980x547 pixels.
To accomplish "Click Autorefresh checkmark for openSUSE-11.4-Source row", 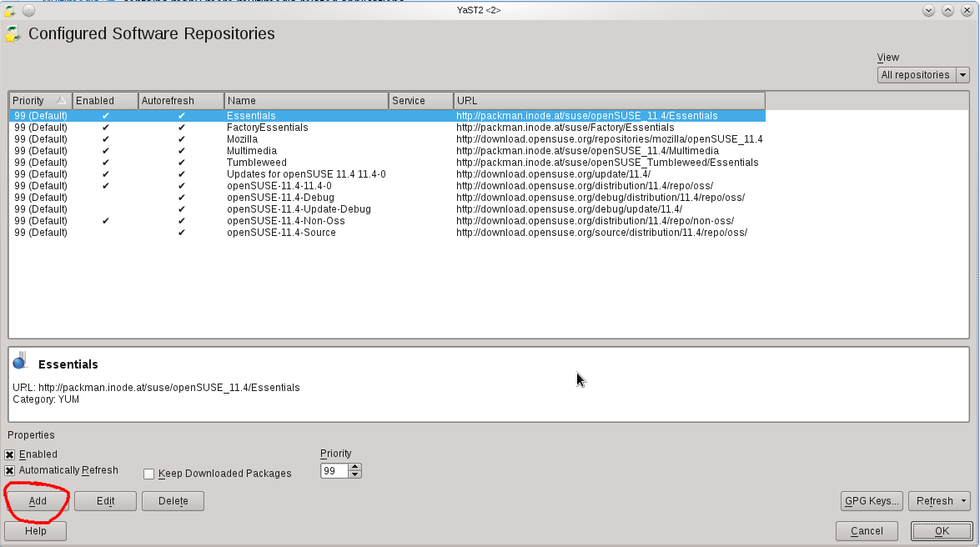I will tap(181, 233).
